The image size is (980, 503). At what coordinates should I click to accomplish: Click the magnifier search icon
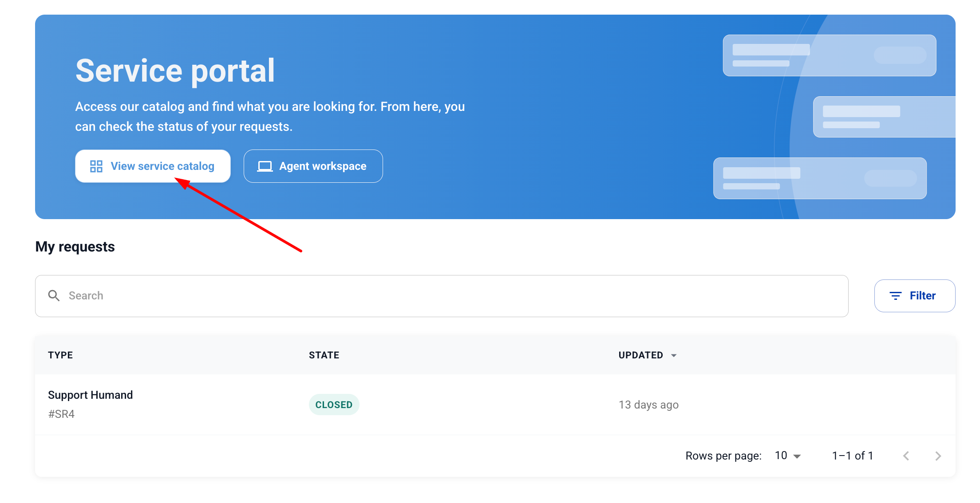pos(54,296)
